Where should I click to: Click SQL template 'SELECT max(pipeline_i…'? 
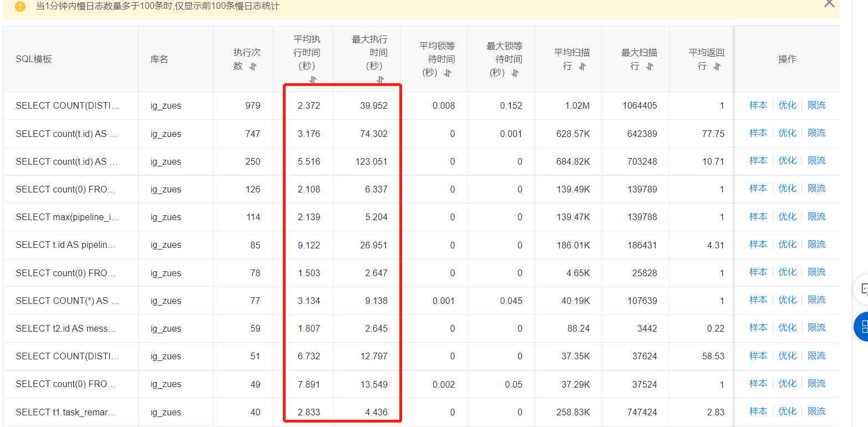[67, 217]
